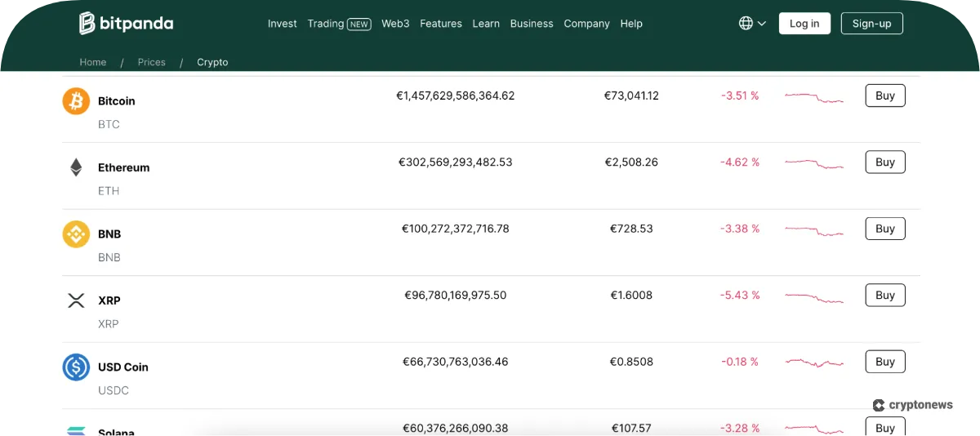Click XRP market cap €96,780,169,975.50

click(x=456, y=295)
